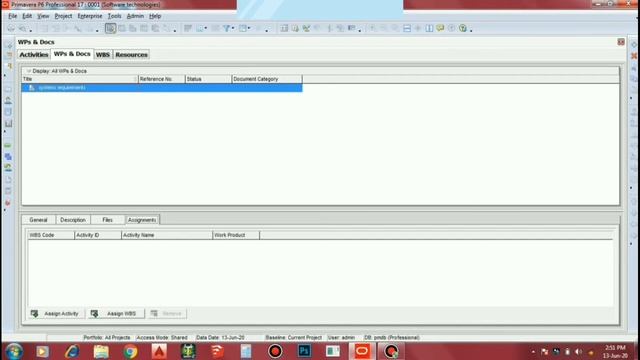Click the Activity Name column header
Image resolution: width=640 pixels, height=360 pixels.
[x=167, y=235]
